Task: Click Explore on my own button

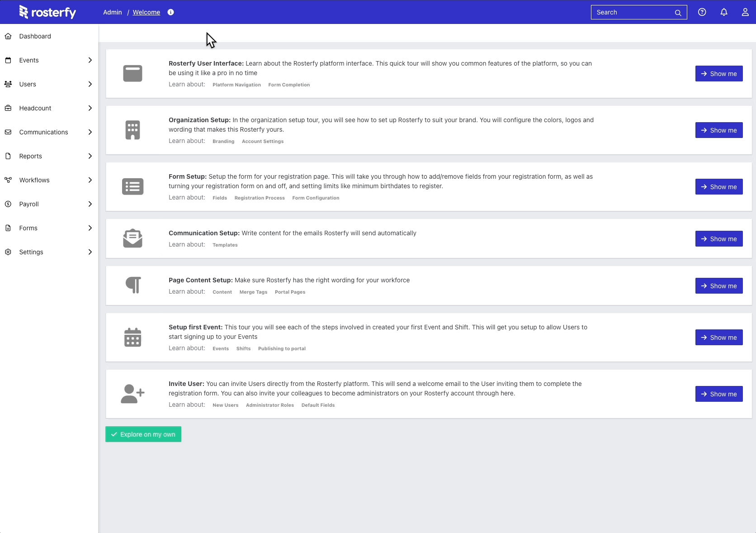Action: [143, 434]
